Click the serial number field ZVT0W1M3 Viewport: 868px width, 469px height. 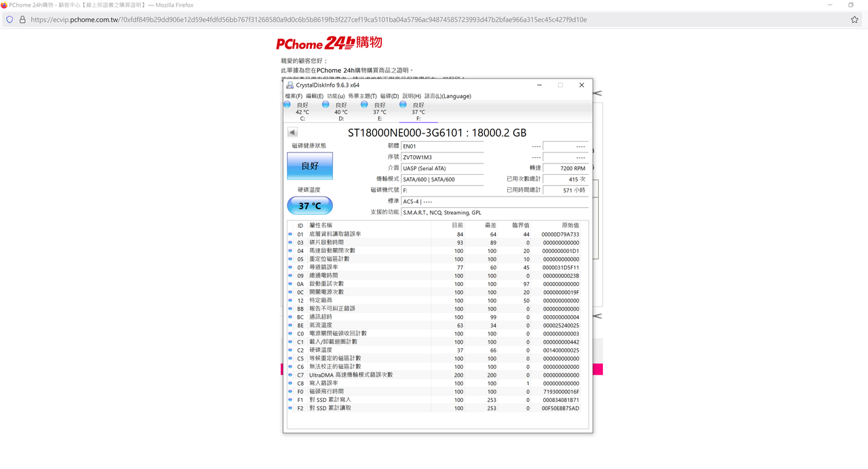pyautogui.click(x=442, y=157)
